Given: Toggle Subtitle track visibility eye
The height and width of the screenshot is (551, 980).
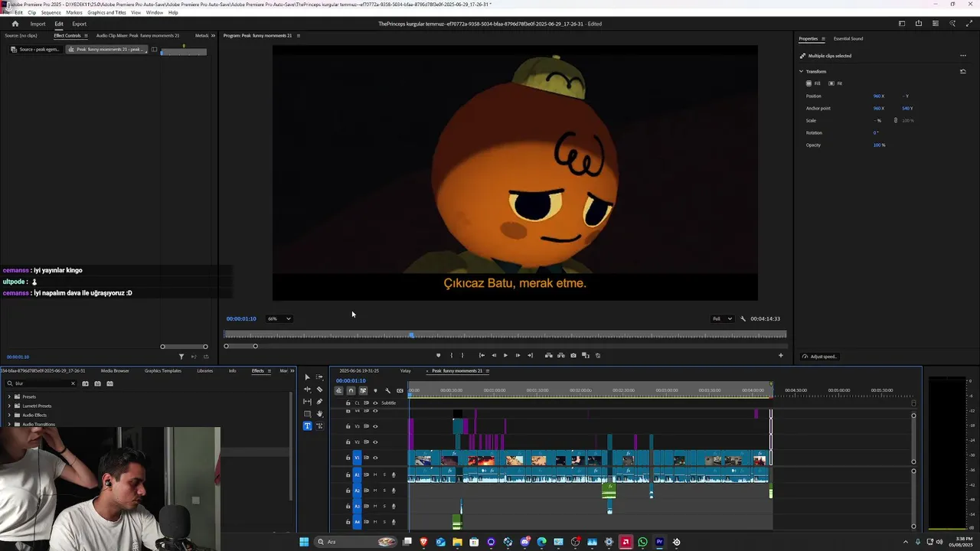Looking at the screenshot, I should [375, 403].
